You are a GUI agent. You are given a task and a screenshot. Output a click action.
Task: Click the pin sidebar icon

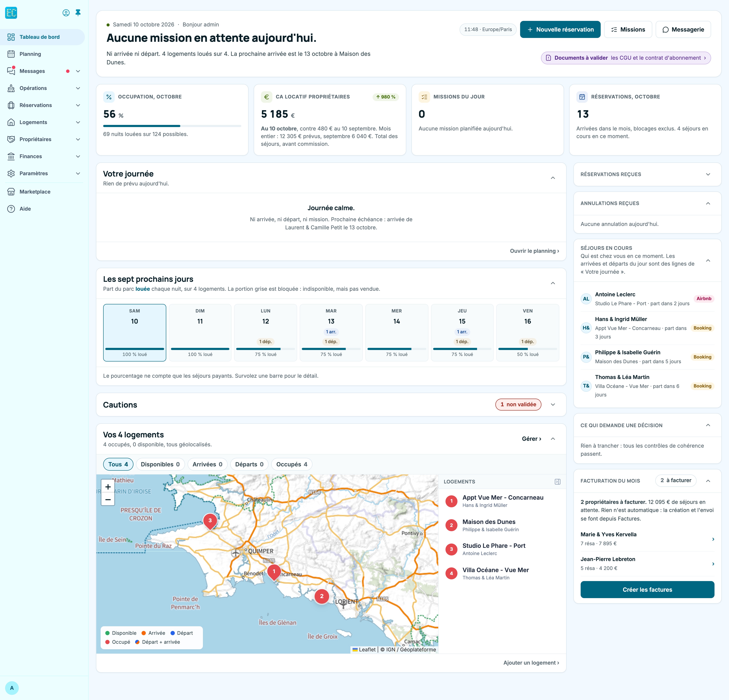[x=78, y=13]
